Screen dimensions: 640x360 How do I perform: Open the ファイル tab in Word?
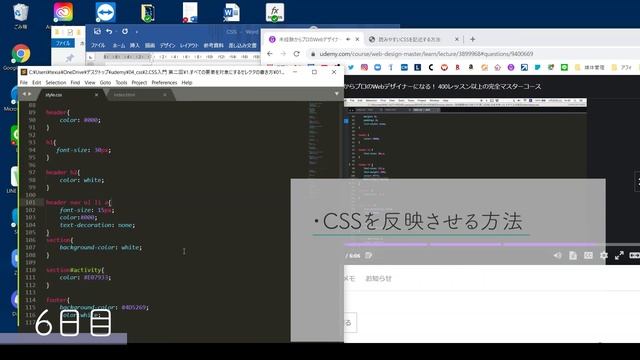[x=98, y=45]
